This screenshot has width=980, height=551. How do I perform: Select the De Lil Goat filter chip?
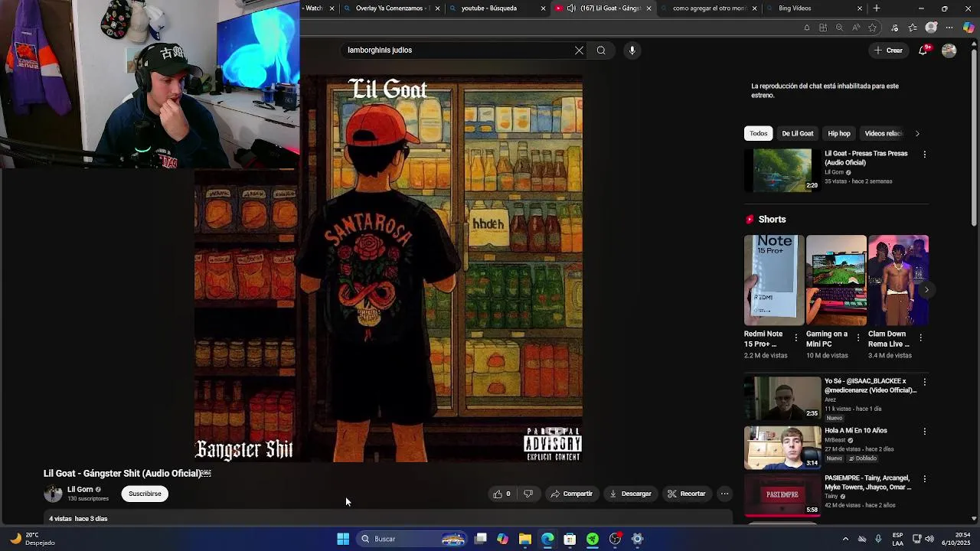797,133
